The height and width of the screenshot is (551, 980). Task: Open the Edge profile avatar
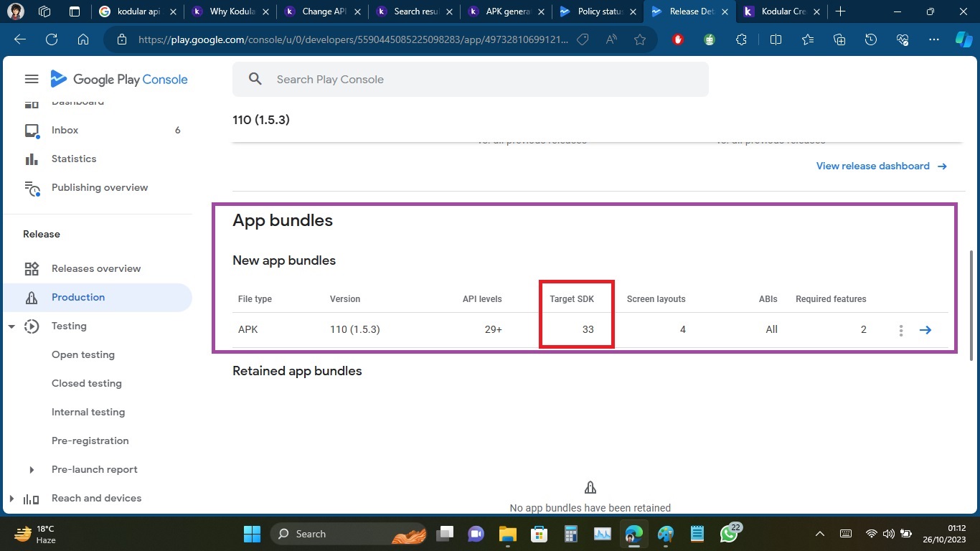[16, 11]
